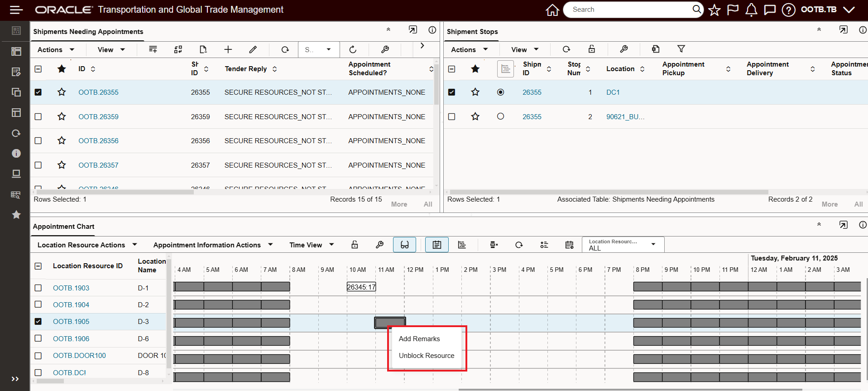Expand left sidebar with double chevron

[x=15, y=379]
